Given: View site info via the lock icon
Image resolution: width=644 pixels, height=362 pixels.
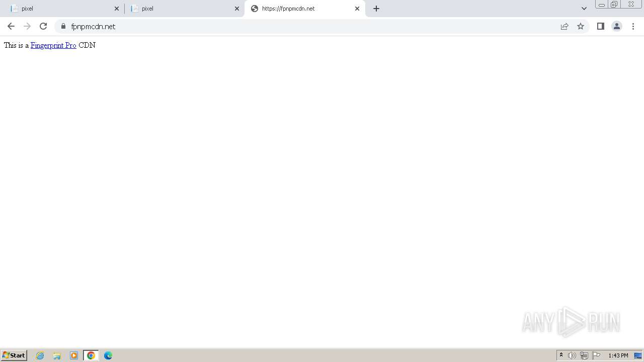Looking at the screenshot, I should pos(63,26).
